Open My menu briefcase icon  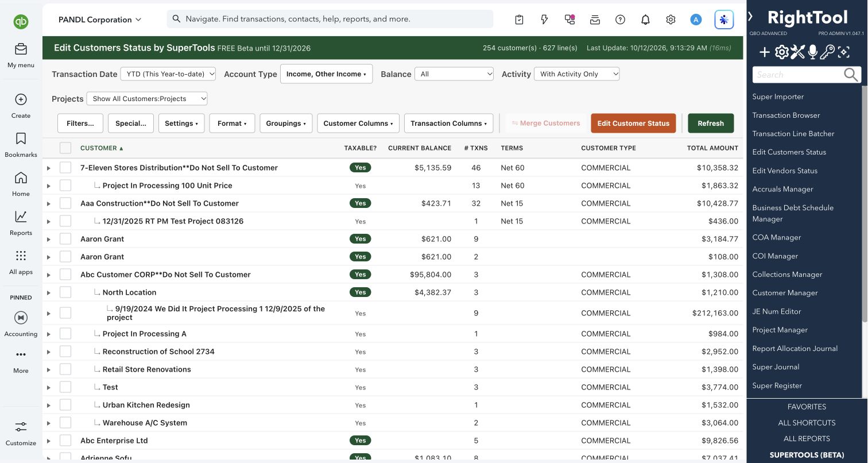(21, 49)
